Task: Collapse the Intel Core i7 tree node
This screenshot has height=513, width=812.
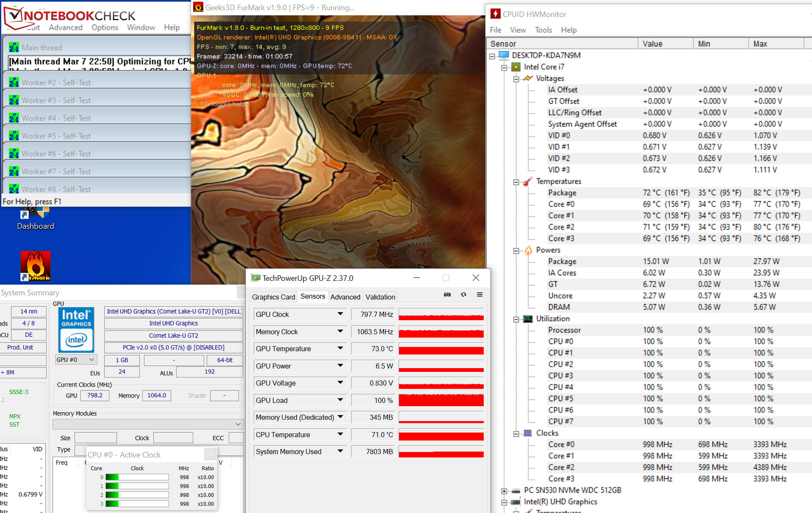Action: pyautogui.click(x=504, y=67)
